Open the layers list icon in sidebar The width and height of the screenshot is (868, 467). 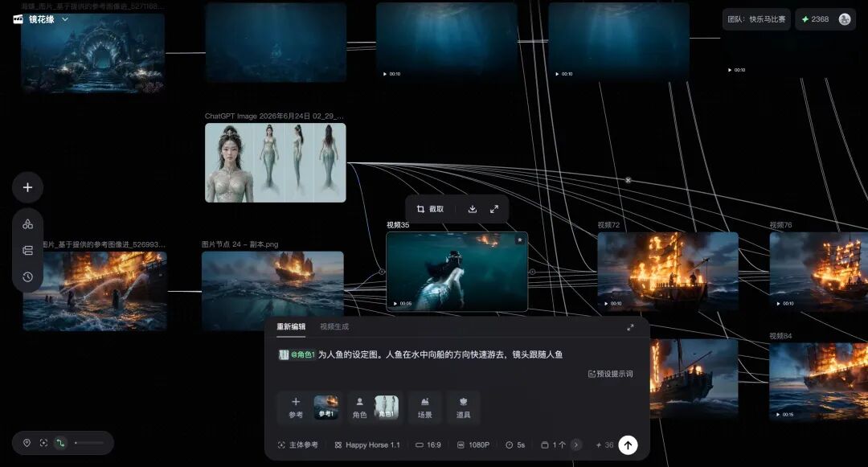pos(27,251)
